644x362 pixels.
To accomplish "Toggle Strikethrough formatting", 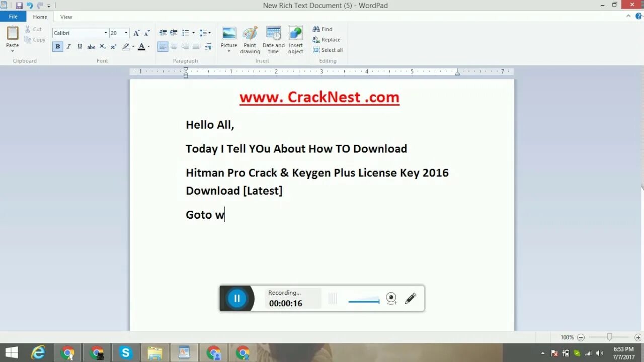I will [x=91, y=47].
